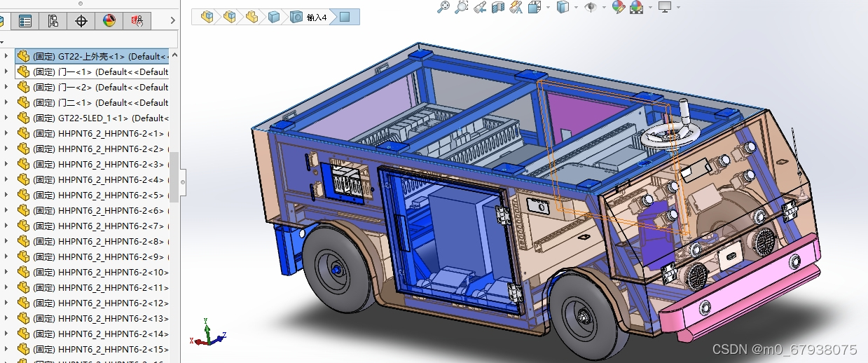Click Previous View icon

pos(480,7)
